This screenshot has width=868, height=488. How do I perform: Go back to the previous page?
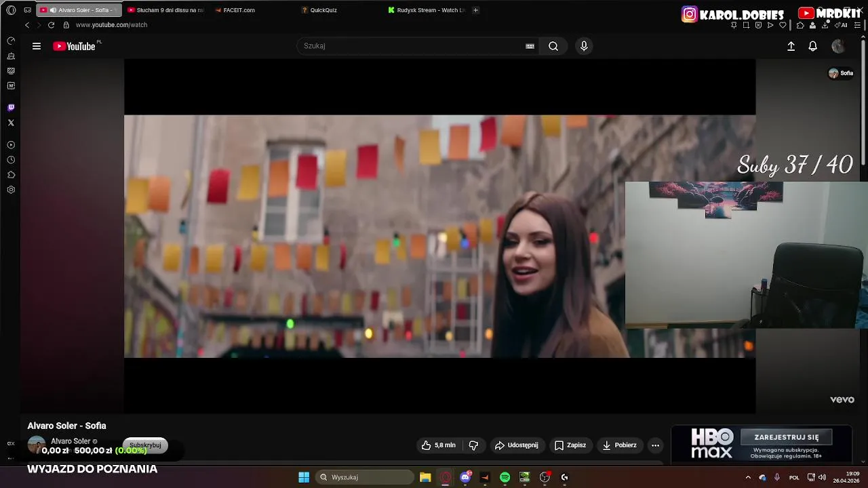(x=27, y=25)
